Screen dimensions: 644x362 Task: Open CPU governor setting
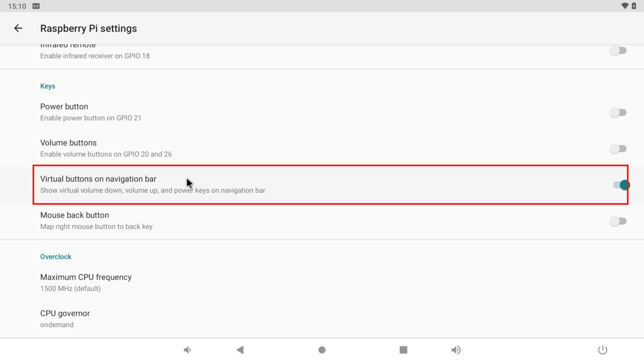tap(322, 319)
